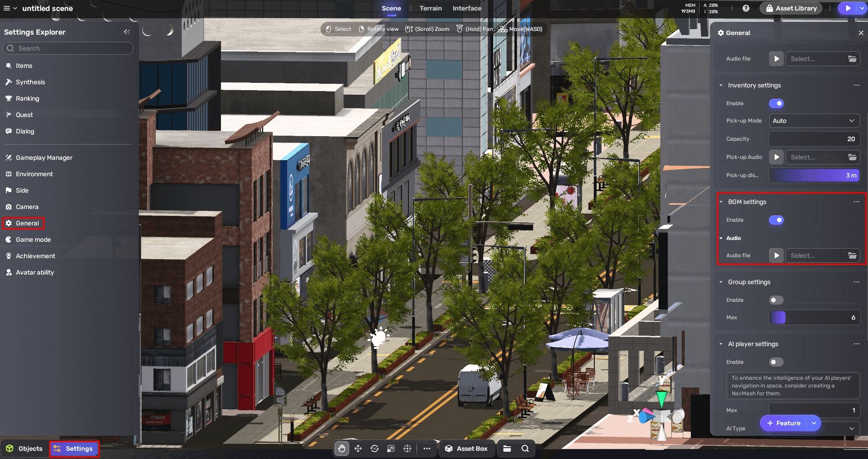Open the folder icon in bottom toolbar
The image size is (868, 459).
pos(507,449)
